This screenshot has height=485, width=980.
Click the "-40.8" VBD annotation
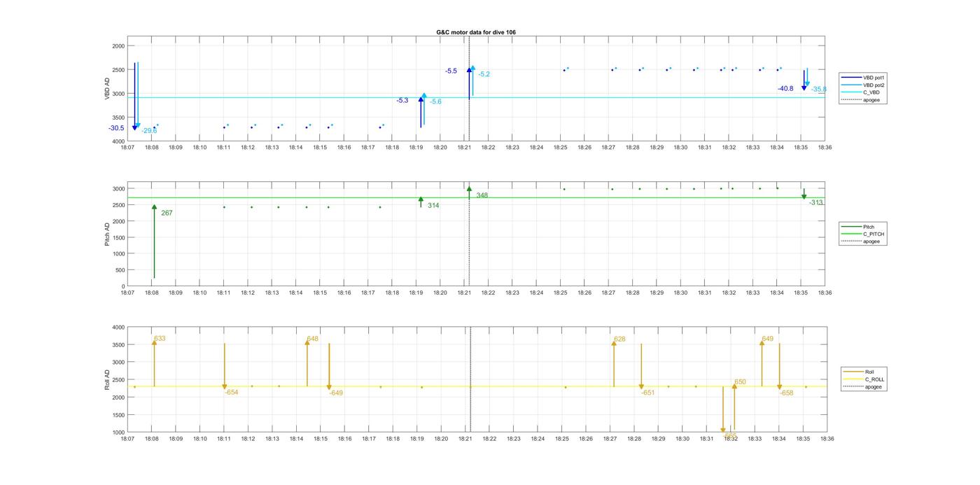[x=785, y=89]
